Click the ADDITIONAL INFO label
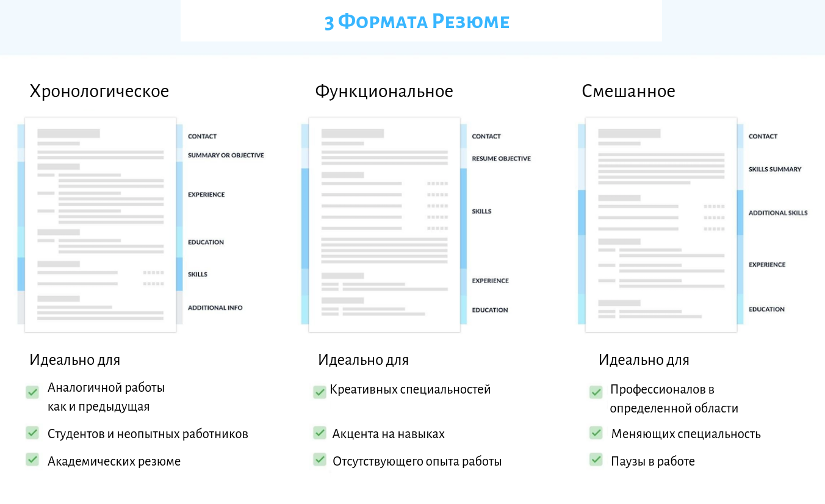This screenshot has height=504, width=825. 215,308
